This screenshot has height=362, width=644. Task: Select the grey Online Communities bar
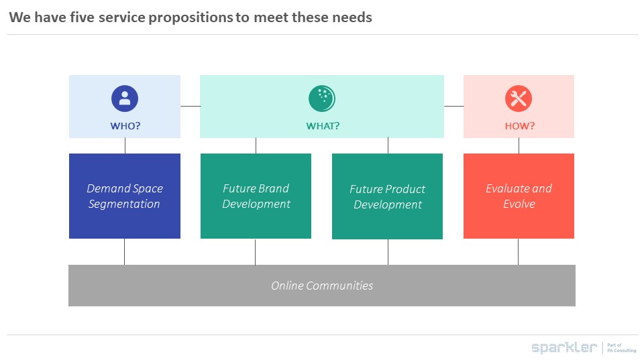coord(322,286)
